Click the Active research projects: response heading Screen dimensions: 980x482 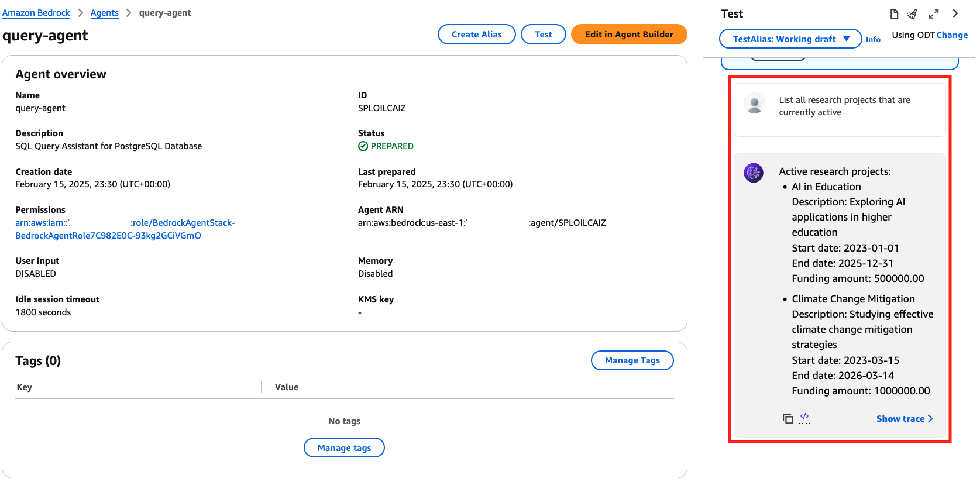[x=835, y=171]
